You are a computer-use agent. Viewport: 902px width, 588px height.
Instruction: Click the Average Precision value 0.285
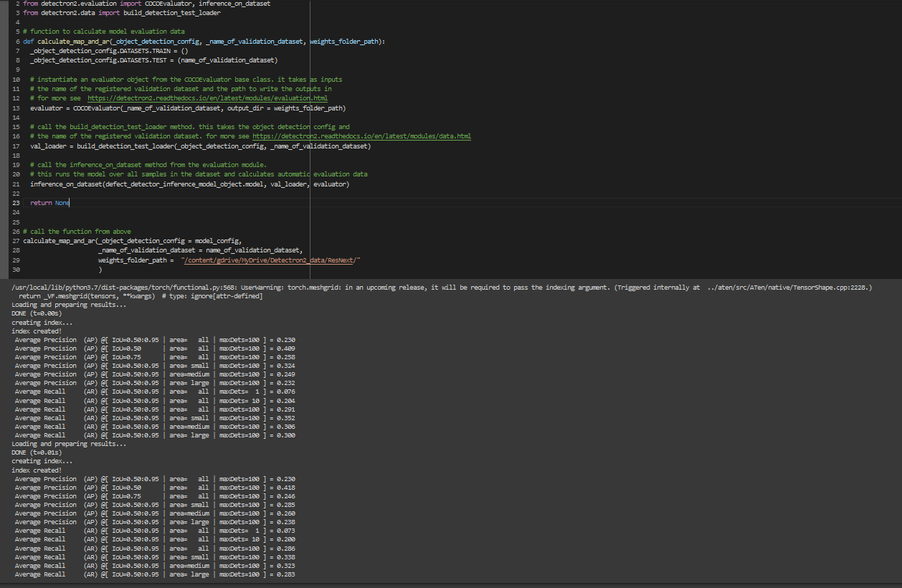[285, 505]
